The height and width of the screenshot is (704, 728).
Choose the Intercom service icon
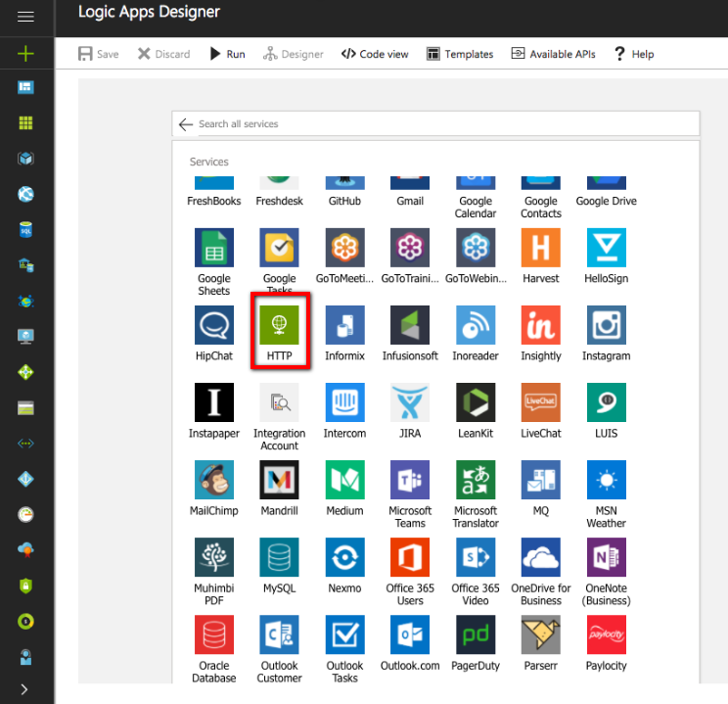pos(345,402)
